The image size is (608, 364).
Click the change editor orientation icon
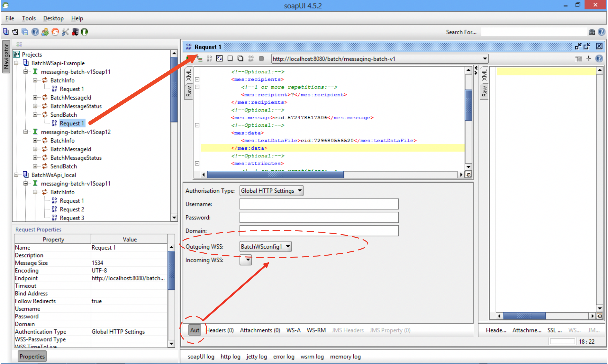tap(578, 59)
